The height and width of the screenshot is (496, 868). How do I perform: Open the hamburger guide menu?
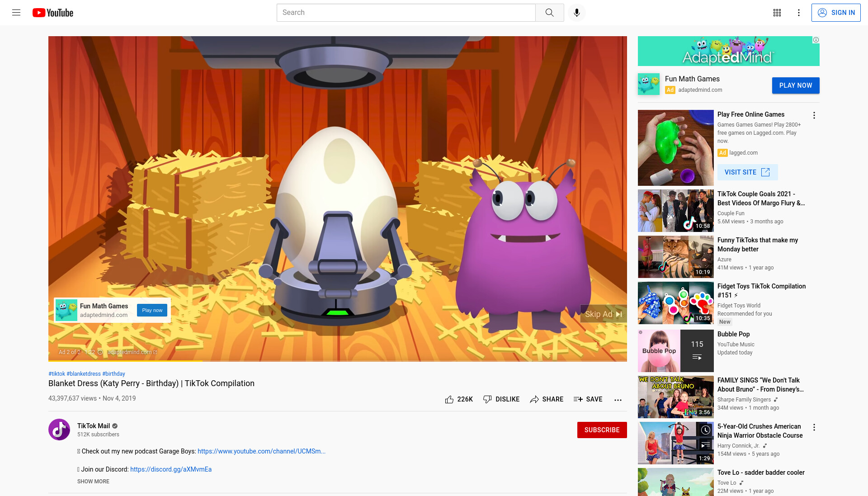tap(16, 13)
